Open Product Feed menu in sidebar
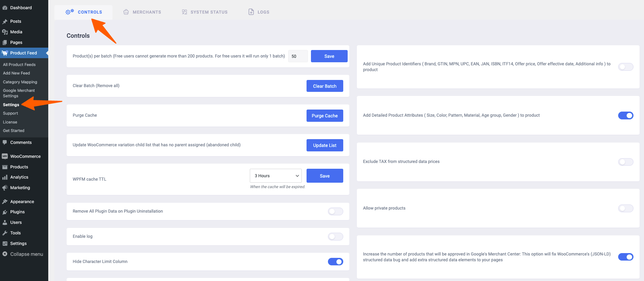This screenshot has width=644, height=281. click(x=24, y=53)
